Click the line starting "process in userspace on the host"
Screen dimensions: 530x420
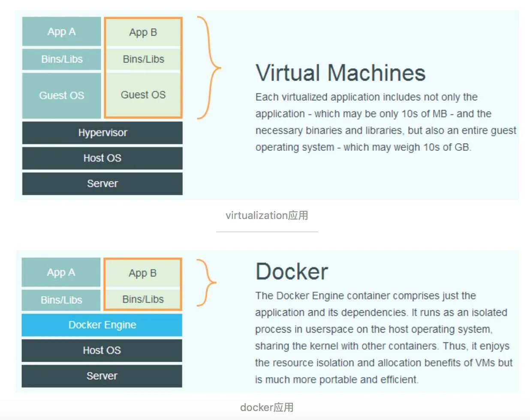click(x=374, y=329)
